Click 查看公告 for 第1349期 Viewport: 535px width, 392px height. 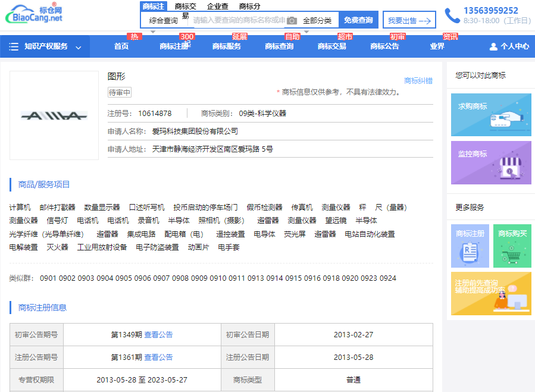(159, 335)
